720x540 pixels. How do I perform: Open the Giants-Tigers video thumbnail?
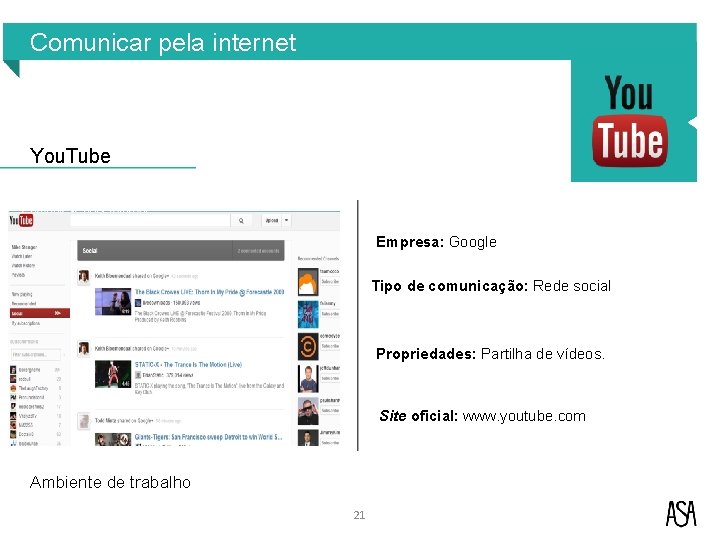tap(113, 439)
